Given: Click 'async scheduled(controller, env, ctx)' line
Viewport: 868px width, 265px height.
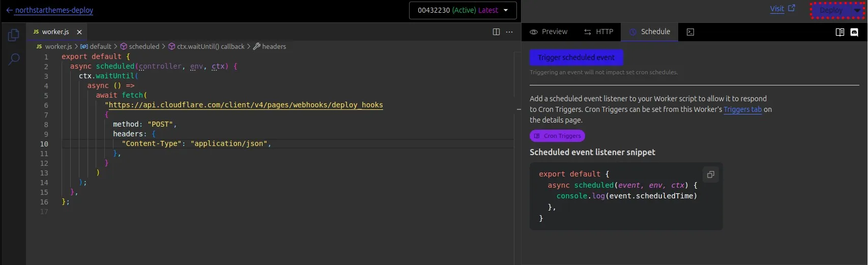Looking at the screenshot, I should (154, 66).
